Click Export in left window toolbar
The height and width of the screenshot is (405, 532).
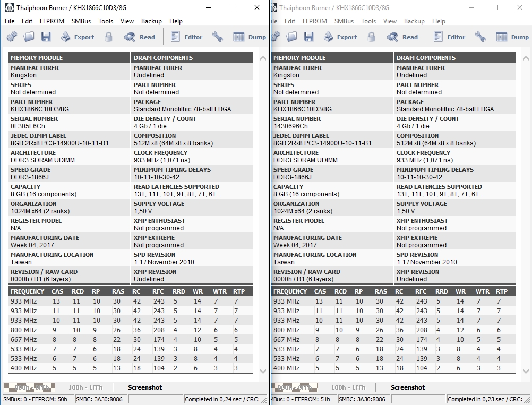point(78,37)
